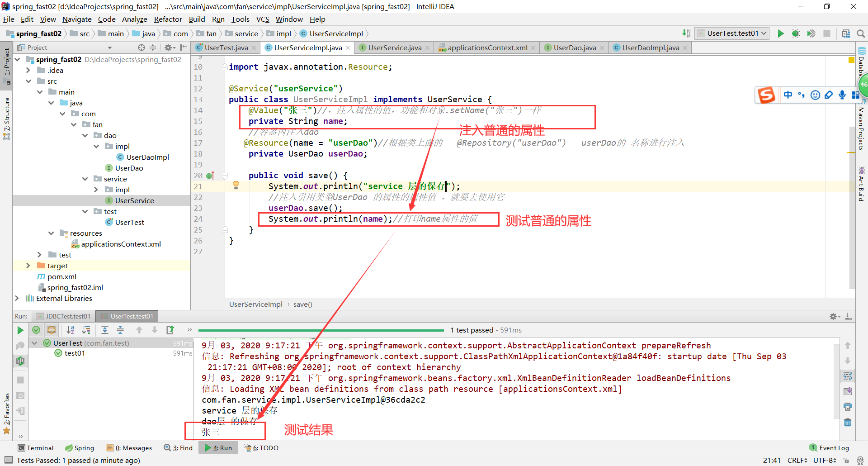
Task: Toggle tool window buttons in bottom-left corner
Action: [x=9, y=460]
